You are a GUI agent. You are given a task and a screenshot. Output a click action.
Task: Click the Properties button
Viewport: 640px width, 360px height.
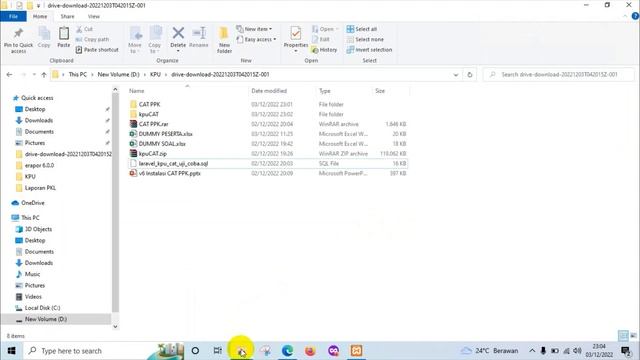[x=296, y=39]
